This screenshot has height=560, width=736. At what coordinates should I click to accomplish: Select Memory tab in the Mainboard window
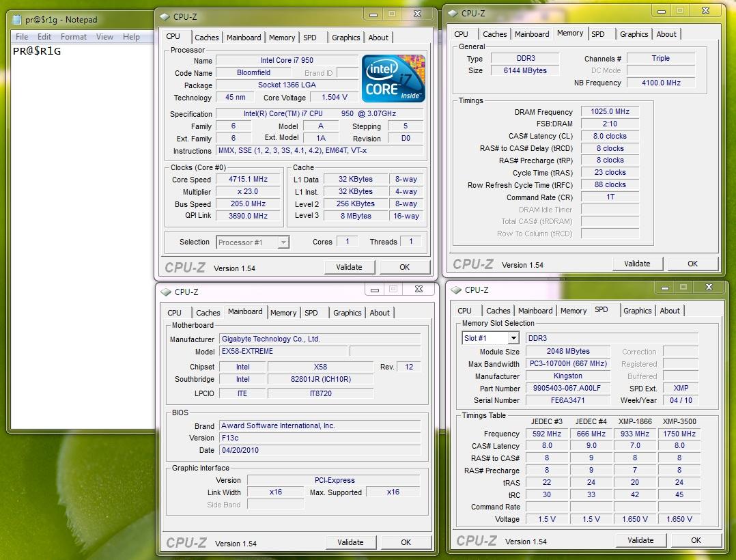pos(283,313)
